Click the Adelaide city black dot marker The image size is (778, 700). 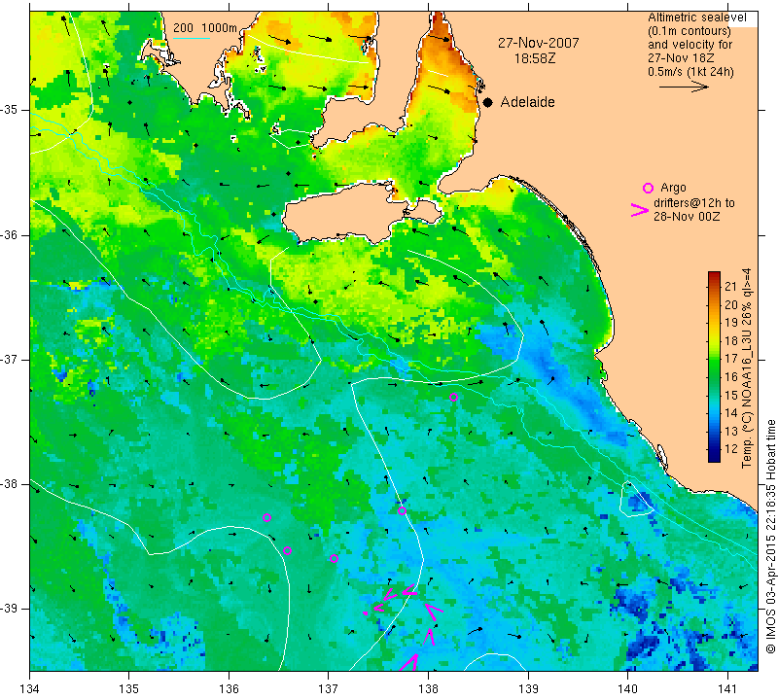pyautogui.click(x=488, y=102)
